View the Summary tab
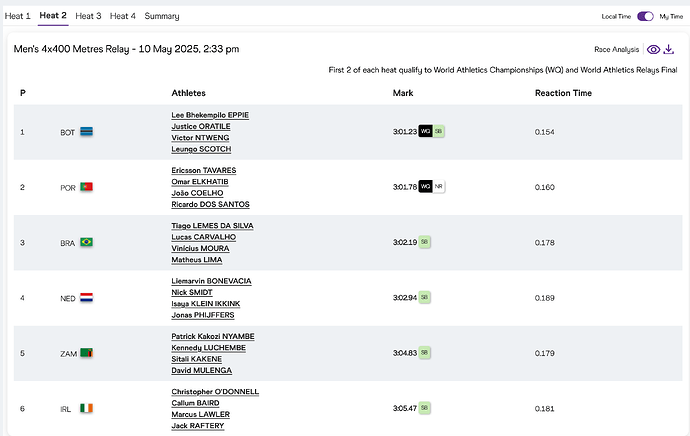This screenshot has height=436, width=690. tap(162, 16)
